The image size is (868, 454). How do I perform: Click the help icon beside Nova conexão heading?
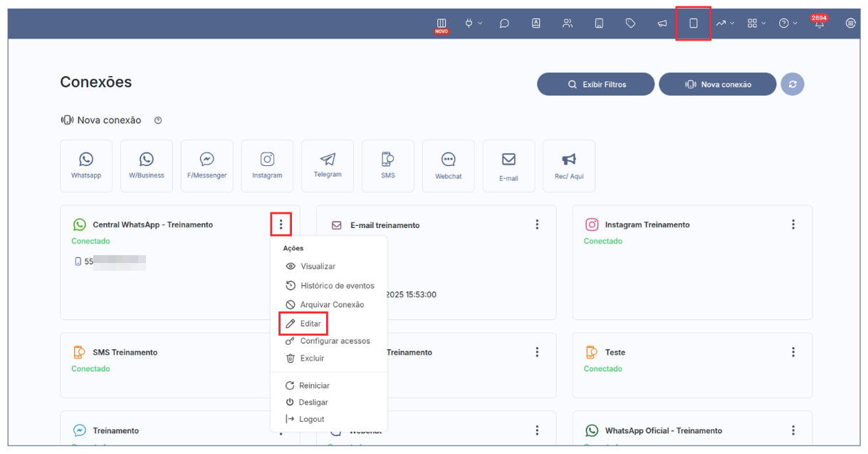[x=158, y=120]
